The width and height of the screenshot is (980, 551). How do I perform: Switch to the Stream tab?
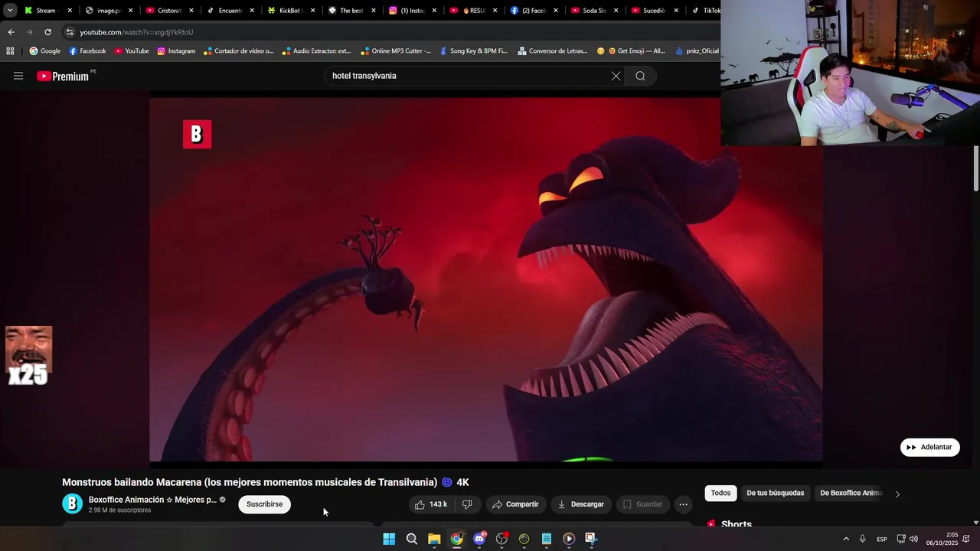(46, 11)
